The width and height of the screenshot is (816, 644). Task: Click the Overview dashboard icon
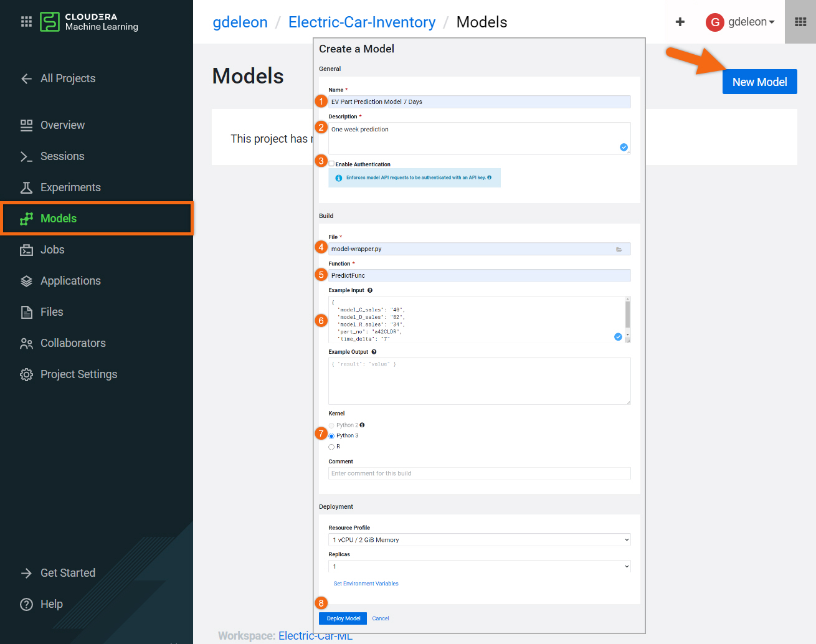26,125
